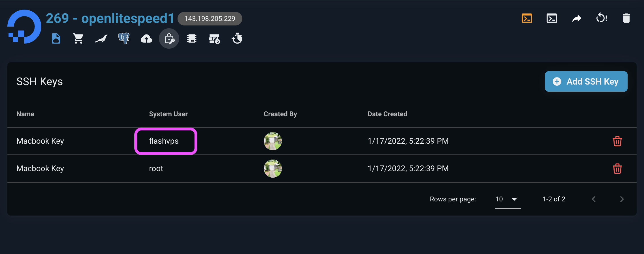Open the cloud upload backups tab
The width and height of the screenshot is (644, 254).
[x=146, y=39]
